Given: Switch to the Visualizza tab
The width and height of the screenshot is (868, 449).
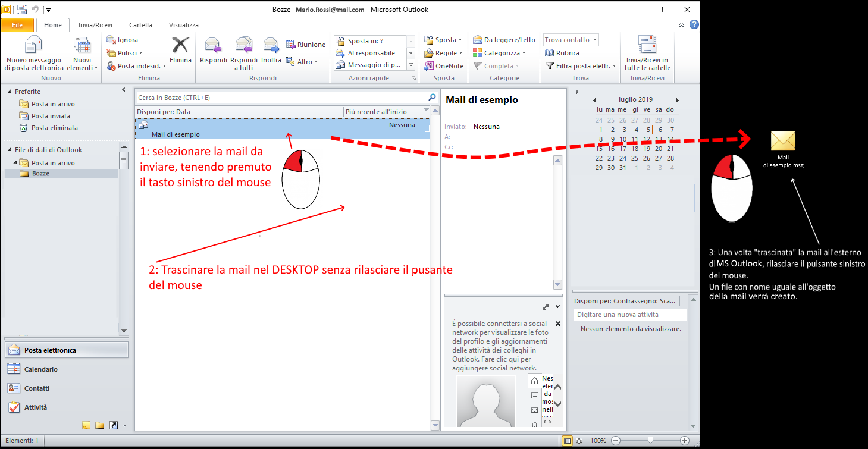Looking at the screenshot, I should pos(184,25).
